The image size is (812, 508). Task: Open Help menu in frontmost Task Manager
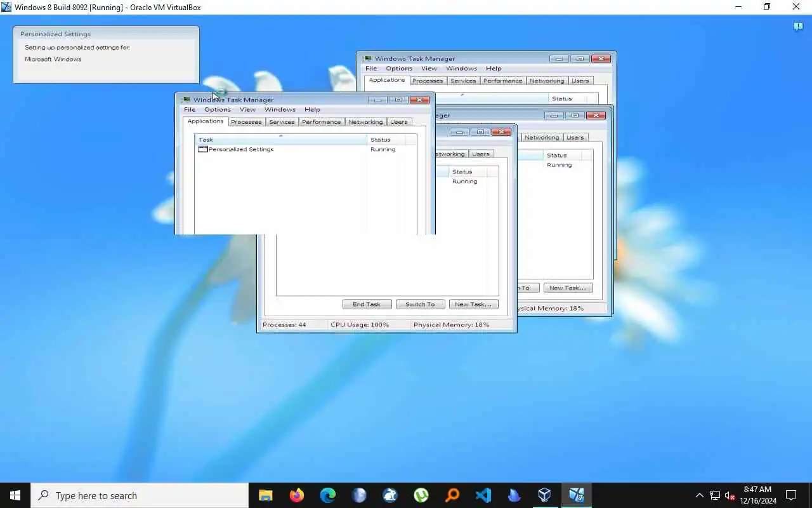click(312, 109)
